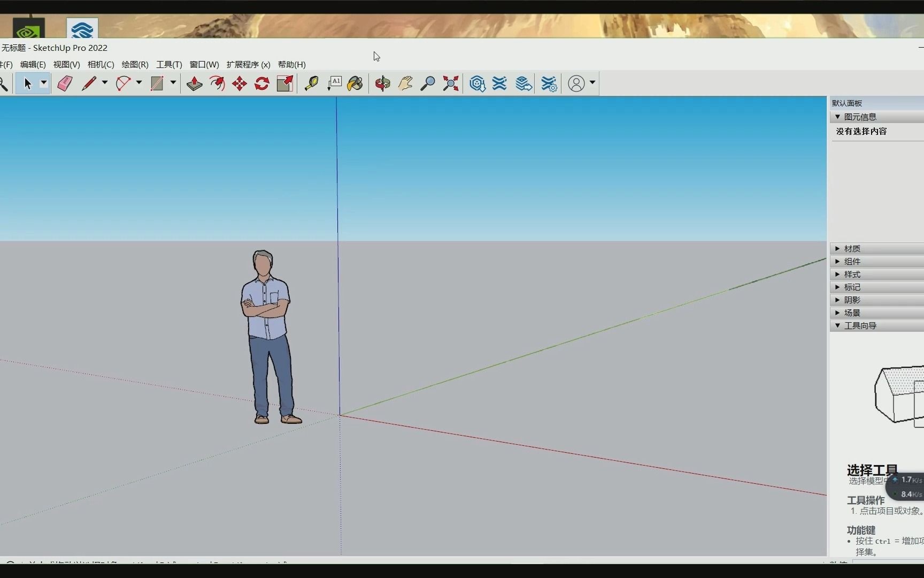Open the 3D Warehouse download icon
Screen dimensions: 924x578
(477, 83)
